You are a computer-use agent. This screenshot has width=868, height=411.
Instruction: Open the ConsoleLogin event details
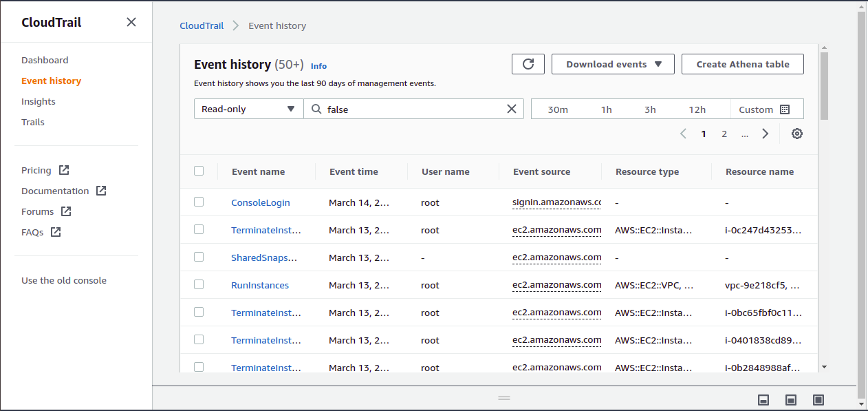[260, 202]
